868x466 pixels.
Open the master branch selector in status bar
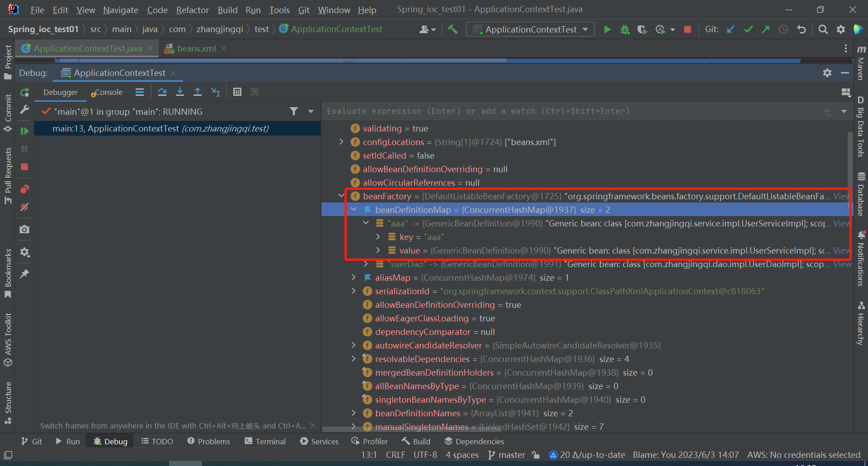(511, 455)
